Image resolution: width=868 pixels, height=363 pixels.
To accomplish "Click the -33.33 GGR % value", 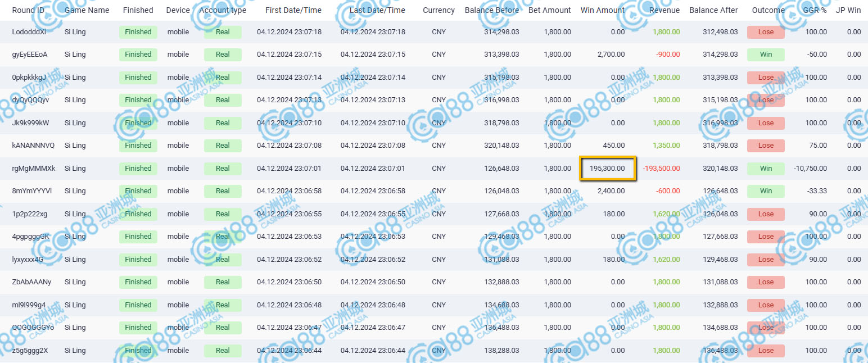I will (817, 191).
